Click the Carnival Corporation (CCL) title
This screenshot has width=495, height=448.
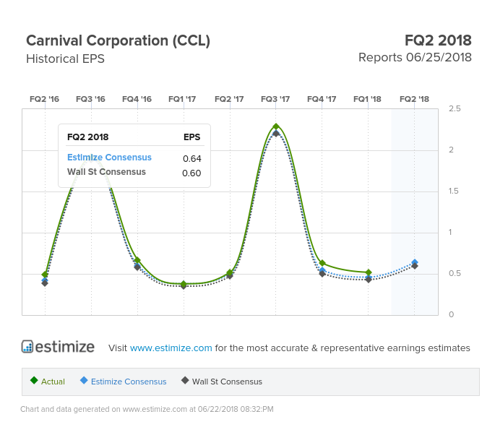click(118, 40)
